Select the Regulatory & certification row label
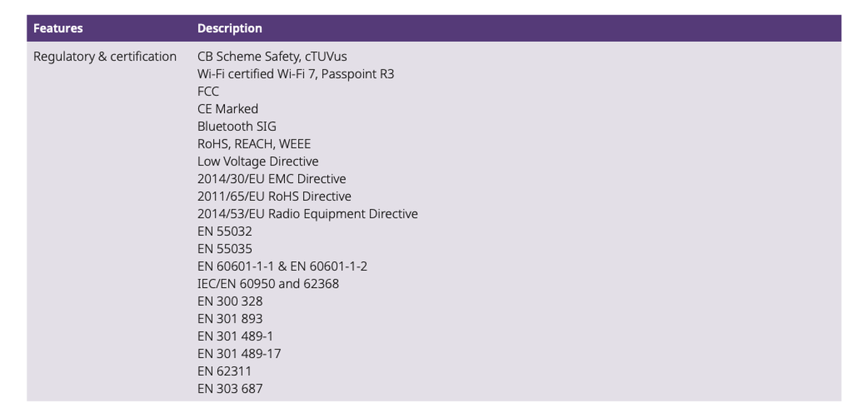This screenshot has height=418, width=868. tap(105, 56)
